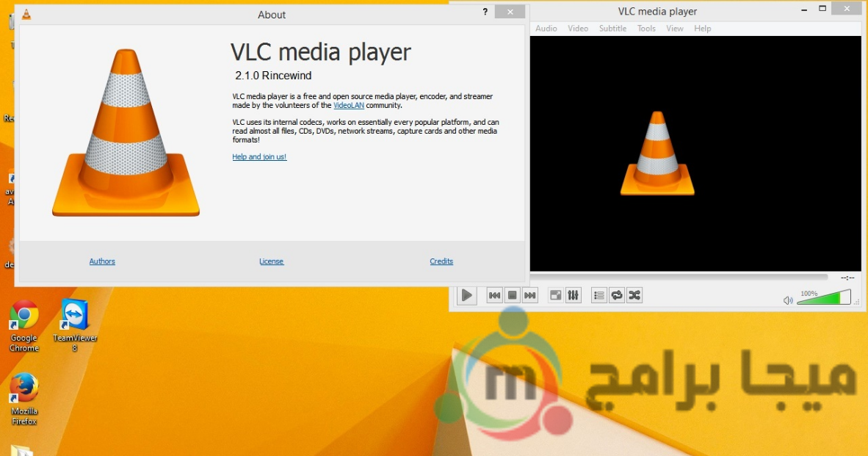Toggle fullscreen video button
The height and width of the screenshot is (456, 868).
(555, 295)
